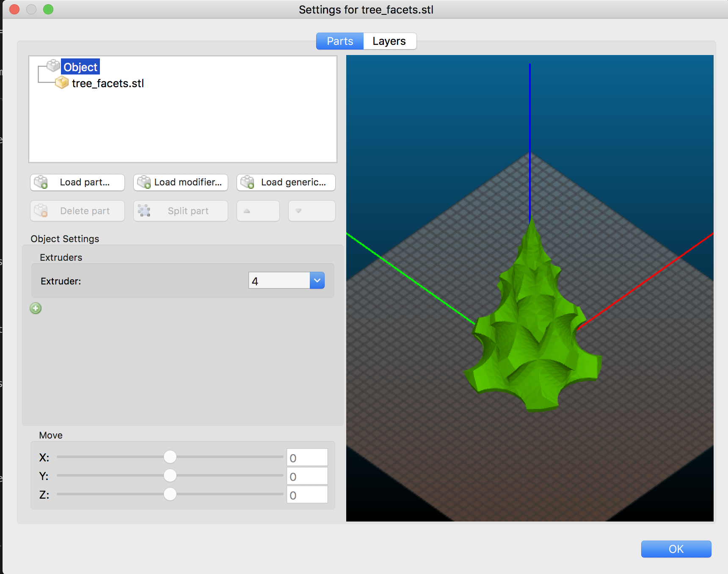This screenshot has width=728, height=574.
Task: Close the settings window with the red button
Action: coord(14,9)
